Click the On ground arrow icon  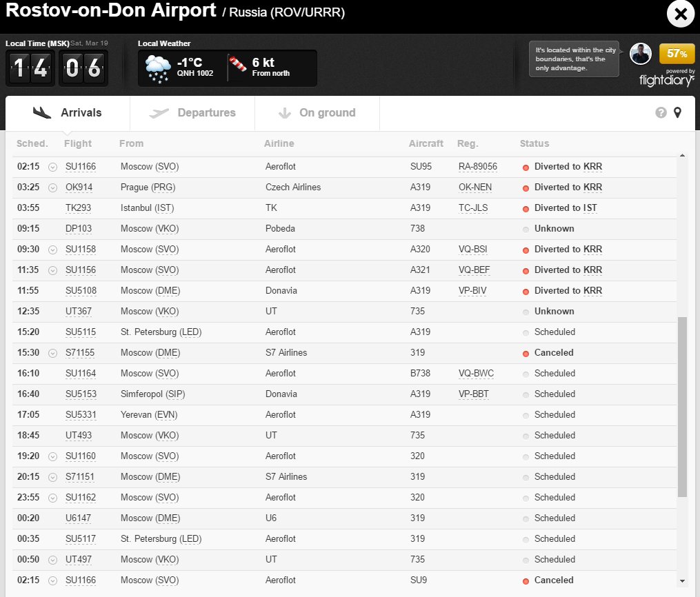(x=284, y=113)
